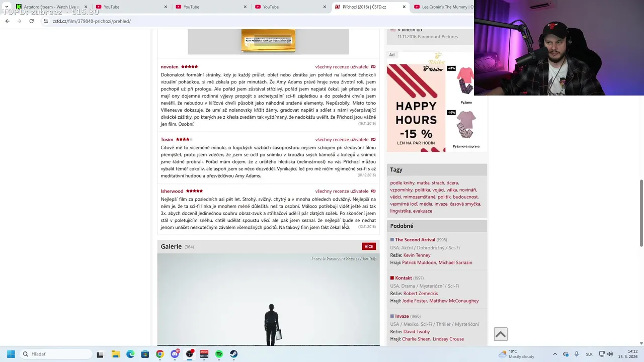The height and width of the screenshot is (362, 644).
Task: Switch to the third YouTube tab
Action: (290, 7)
